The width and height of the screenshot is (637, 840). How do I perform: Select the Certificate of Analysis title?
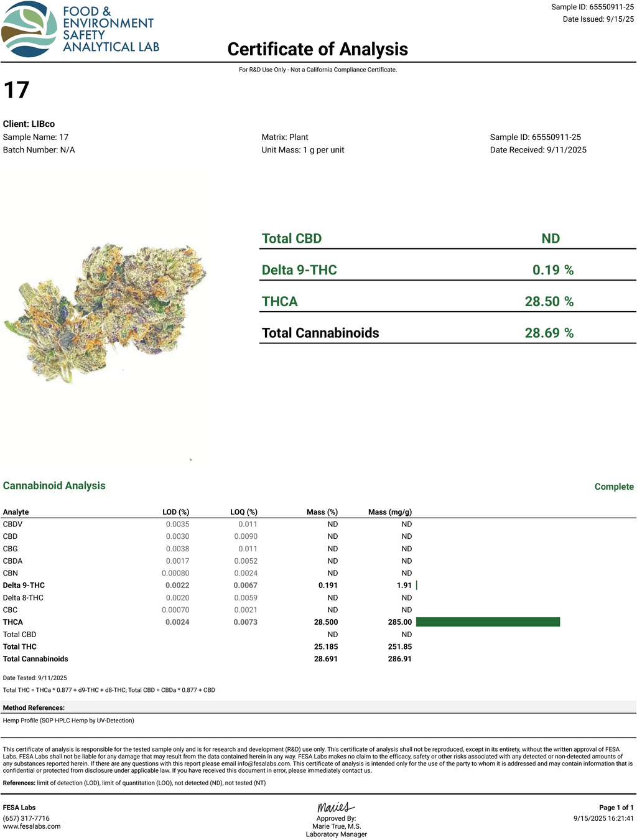pos(318,49)
